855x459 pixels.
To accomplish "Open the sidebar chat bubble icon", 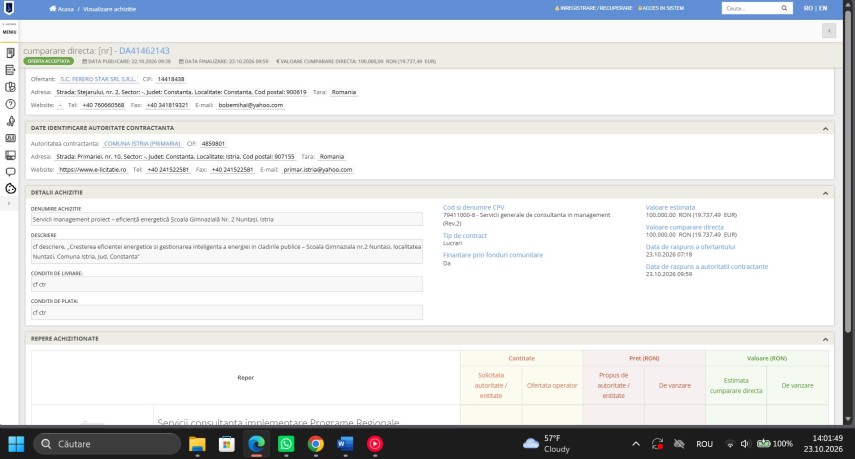I will click(x=10, y=172).
